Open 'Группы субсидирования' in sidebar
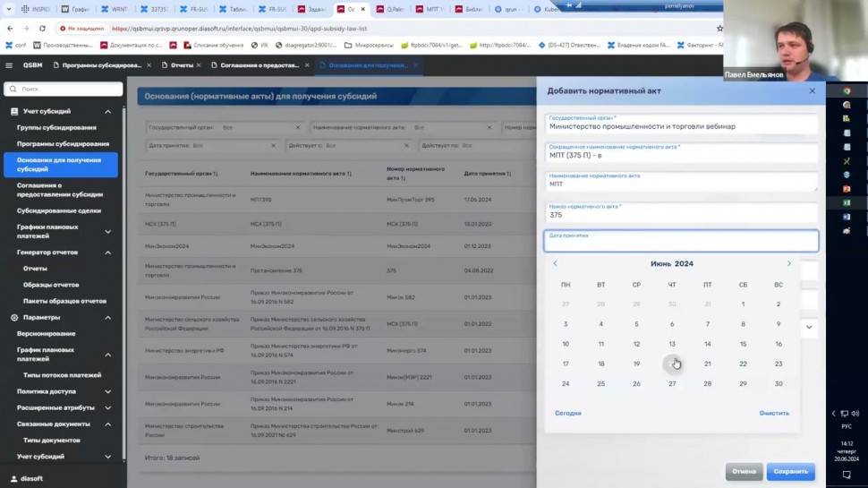The image size is (868, 488). coord(56,127)
